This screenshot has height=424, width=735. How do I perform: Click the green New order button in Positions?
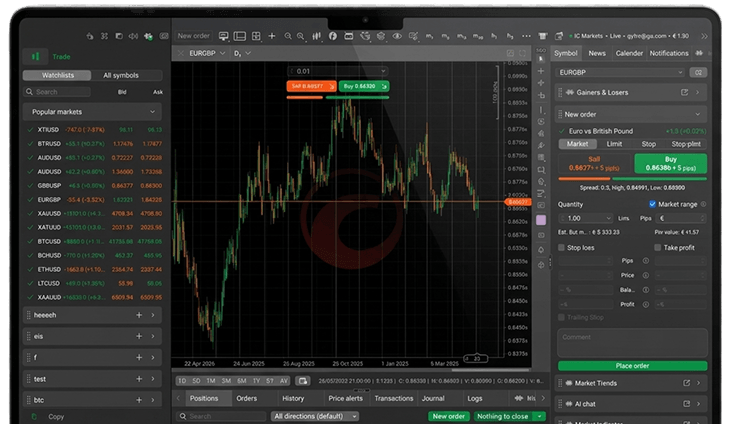(x=449, y=416)
